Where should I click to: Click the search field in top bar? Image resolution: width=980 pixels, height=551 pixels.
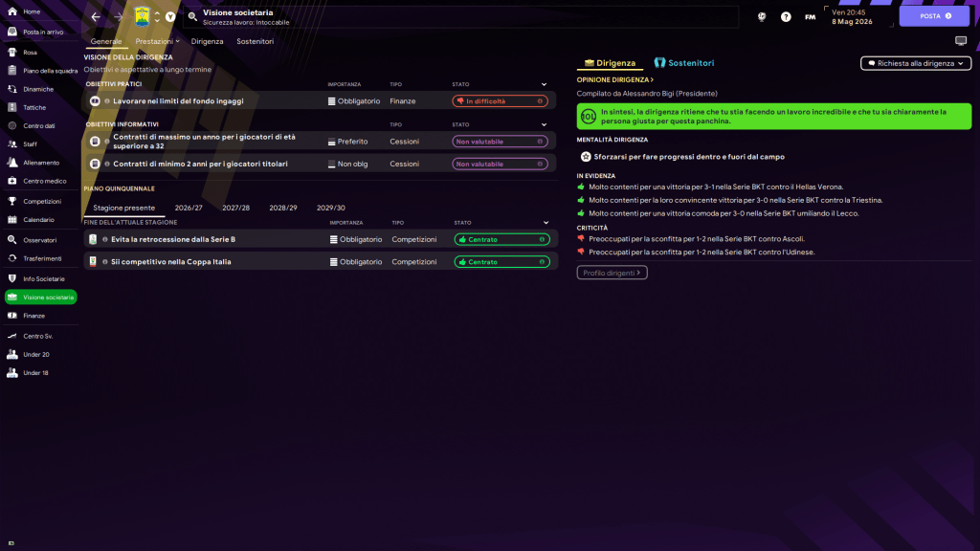click(459, 16)
